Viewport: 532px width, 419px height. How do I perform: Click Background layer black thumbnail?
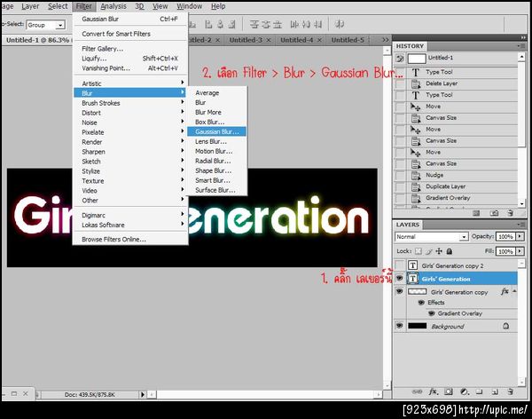[x=417, y=326]
